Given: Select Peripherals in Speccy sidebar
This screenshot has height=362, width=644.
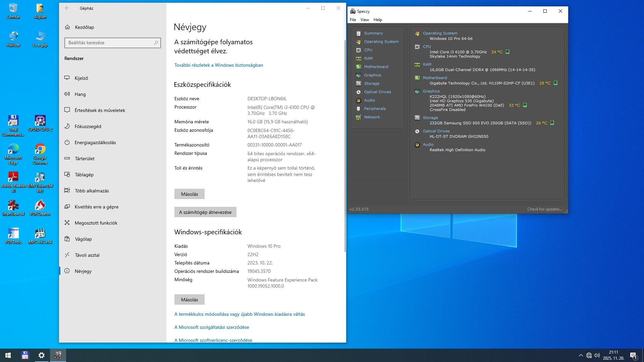Looking at the screenshot, I should point(375,109).
